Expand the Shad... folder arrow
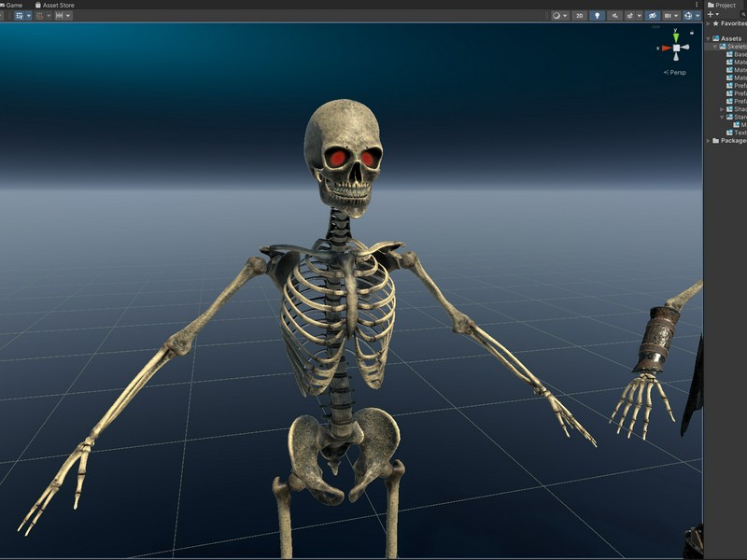 (722, 109)
